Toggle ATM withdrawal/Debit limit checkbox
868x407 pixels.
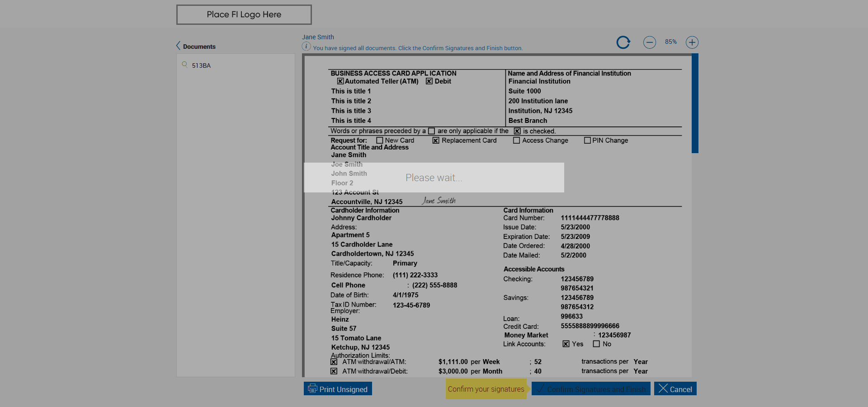point(334,371)
